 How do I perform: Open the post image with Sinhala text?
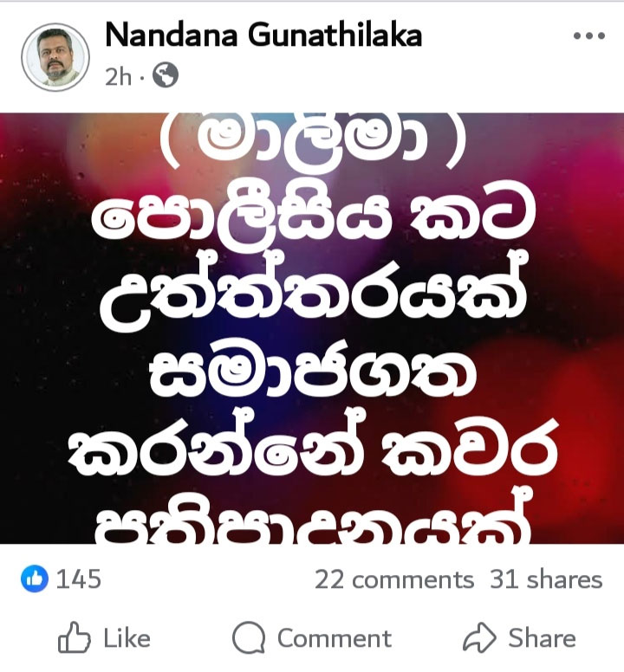click(x=312, y=328)
